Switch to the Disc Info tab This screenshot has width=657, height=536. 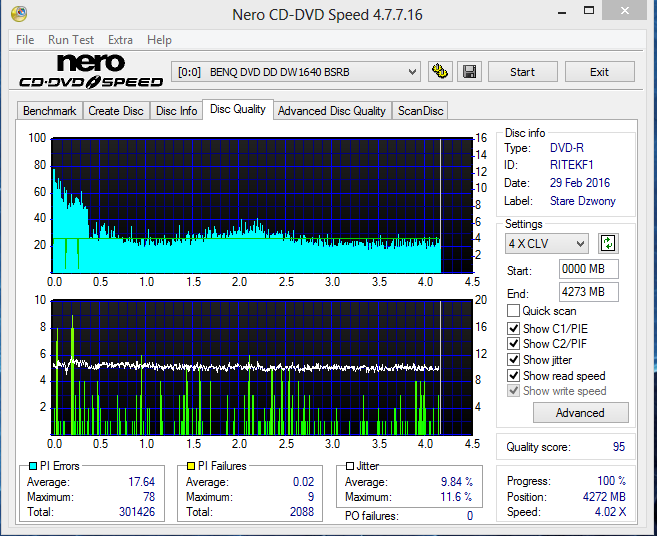click(176, 111)
